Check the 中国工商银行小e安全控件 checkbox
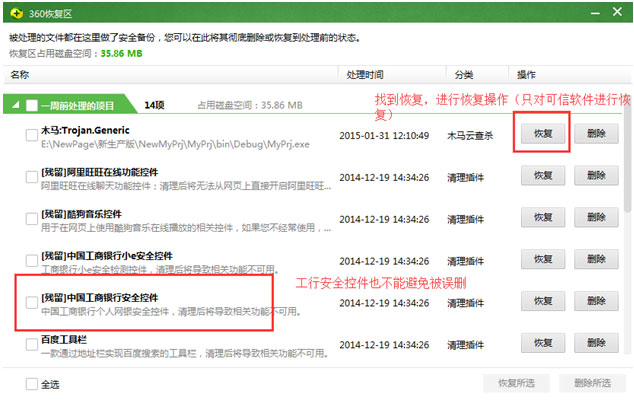This screenshot has height=419, width=634. pos(32,260)
